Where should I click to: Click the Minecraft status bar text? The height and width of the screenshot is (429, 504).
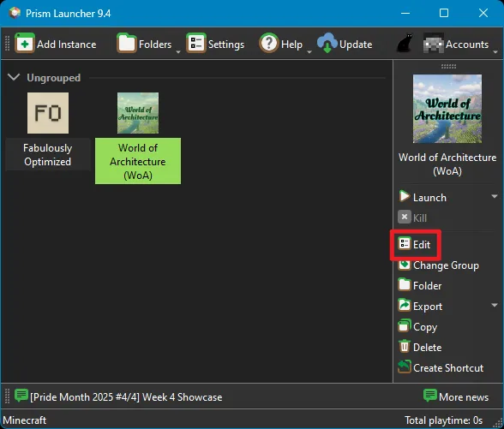point(24,420)
